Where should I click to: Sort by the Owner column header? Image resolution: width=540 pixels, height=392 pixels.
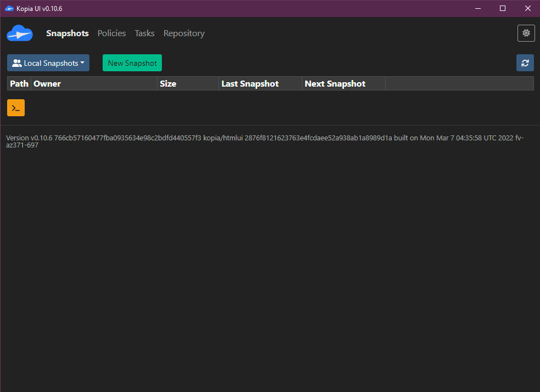[47, 84]
